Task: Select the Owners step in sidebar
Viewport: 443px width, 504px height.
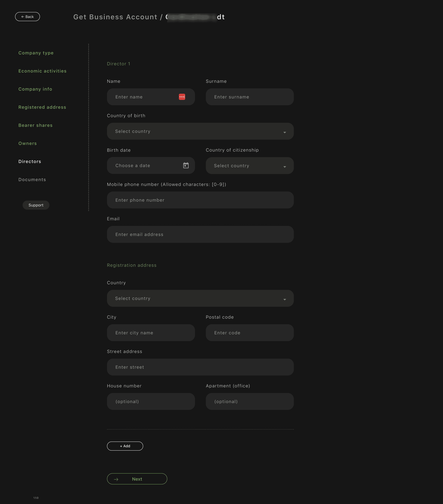Action: [28, 144]
